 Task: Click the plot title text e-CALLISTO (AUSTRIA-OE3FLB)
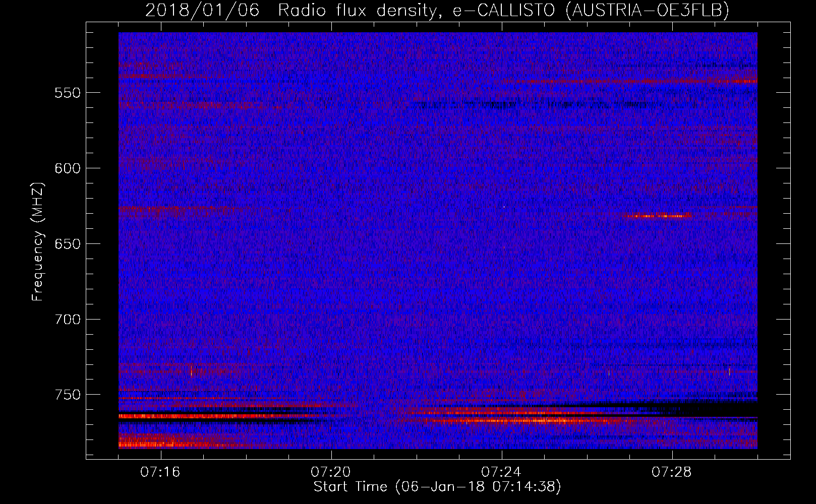click(x=591, y=11)
